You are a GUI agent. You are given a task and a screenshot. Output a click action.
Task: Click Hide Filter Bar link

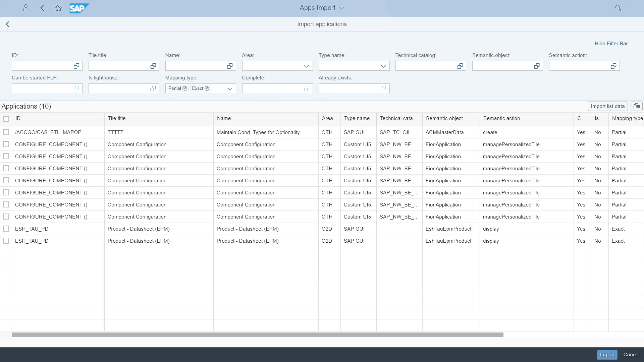[611, 44]
